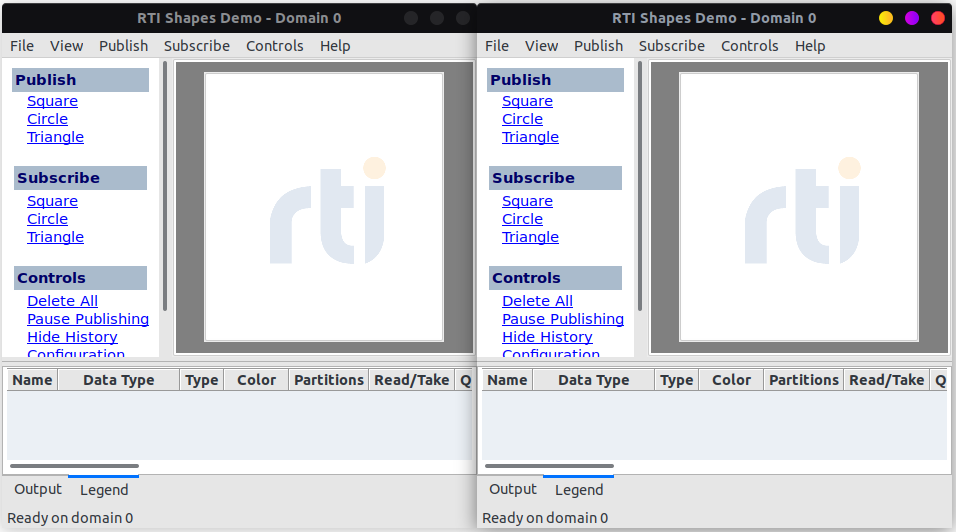Open Controls menu in left window
This screenshot has height=532, width=956.
(275, 46)
